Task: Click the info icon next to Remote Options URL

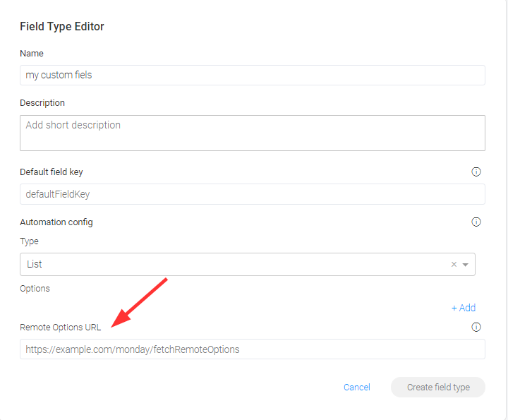Action: [476, 327]
